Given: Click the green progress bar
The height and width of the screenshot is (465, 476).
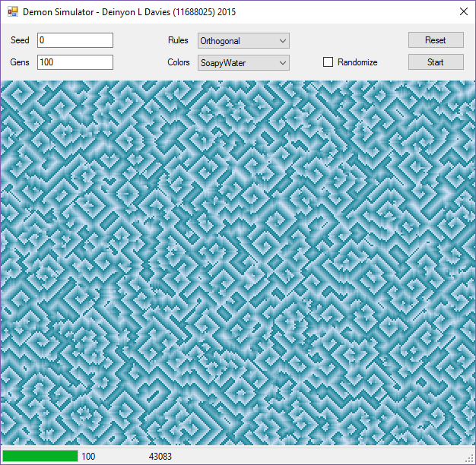Looking at the screenshot, I should (x=40, y=456).
